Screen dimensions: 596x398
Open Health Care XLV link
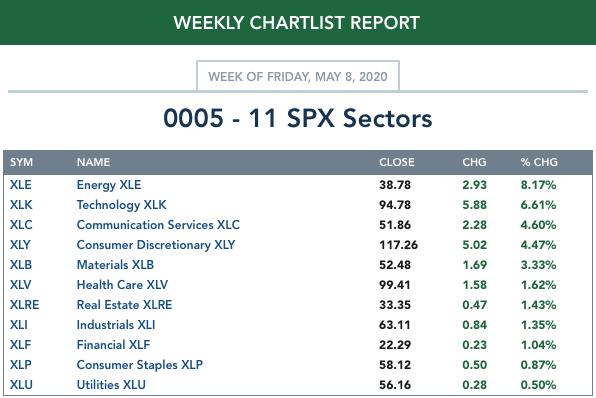122,285
